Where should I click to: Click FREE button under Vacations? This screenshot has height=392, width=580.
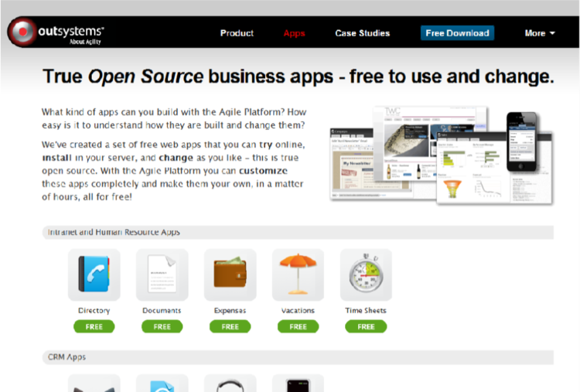click(299, 326)
